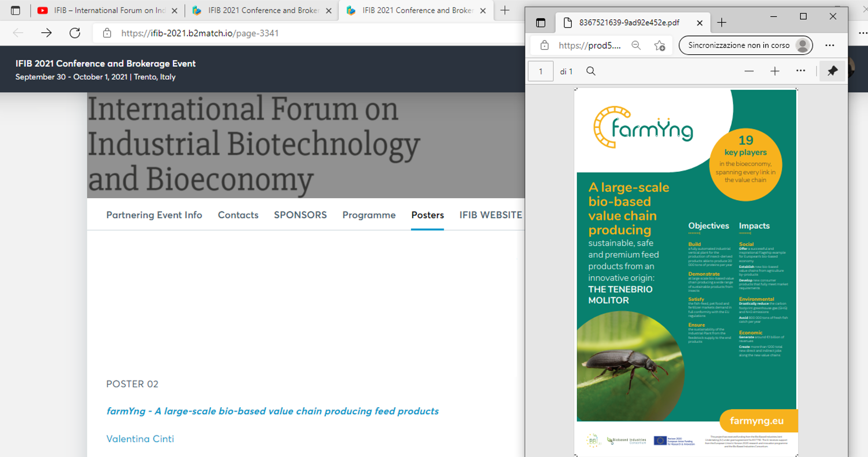Open new tab in main browser

[505, 10]
